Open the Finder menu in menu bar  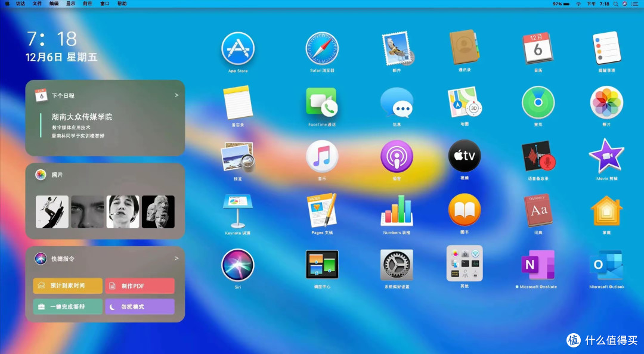[20, 4]
